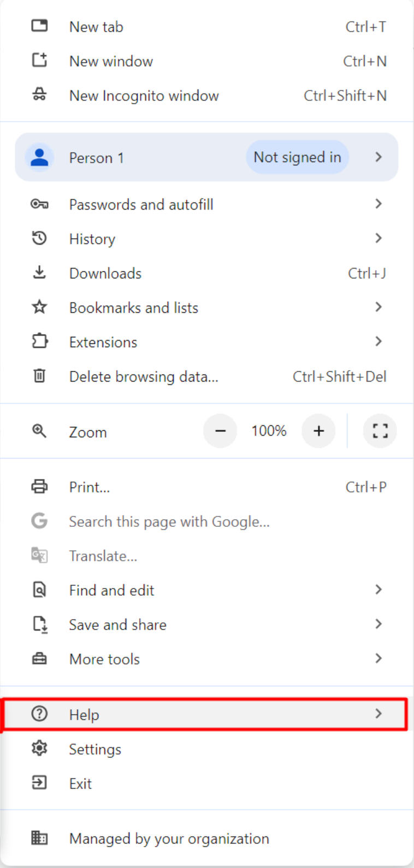The image size is (414, 868).
Task: Expand the History submenu arrow
Action: click(x=378, y=238)
